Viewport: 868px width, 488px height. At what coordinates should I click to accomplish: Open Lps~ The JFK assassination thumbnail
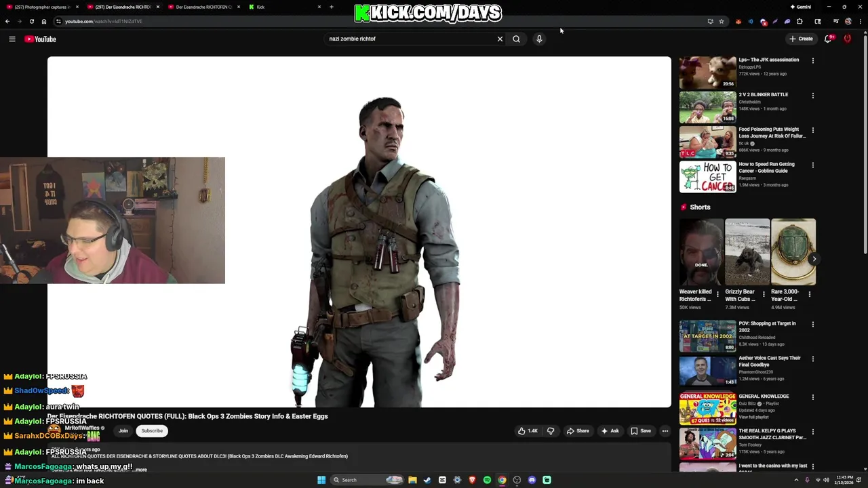[707, 72]
